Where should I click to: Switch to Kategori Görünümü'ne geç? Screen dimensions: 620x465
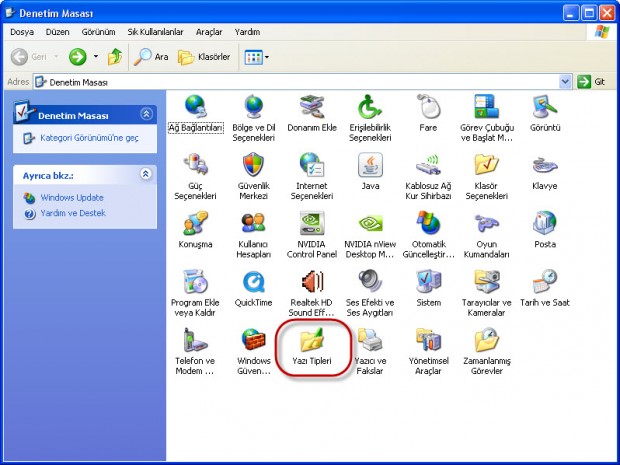(89, 138)
